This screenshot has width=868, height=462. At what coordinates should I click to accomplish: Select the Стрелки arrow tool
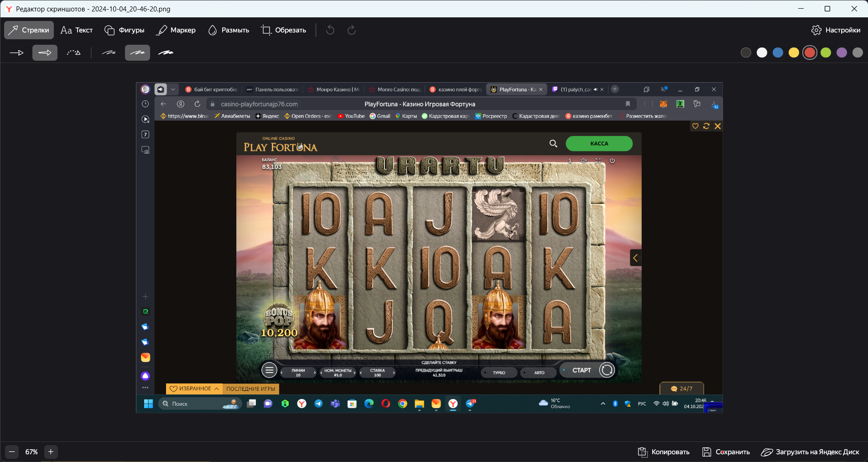pyautogui.click(x=29, y=30)
